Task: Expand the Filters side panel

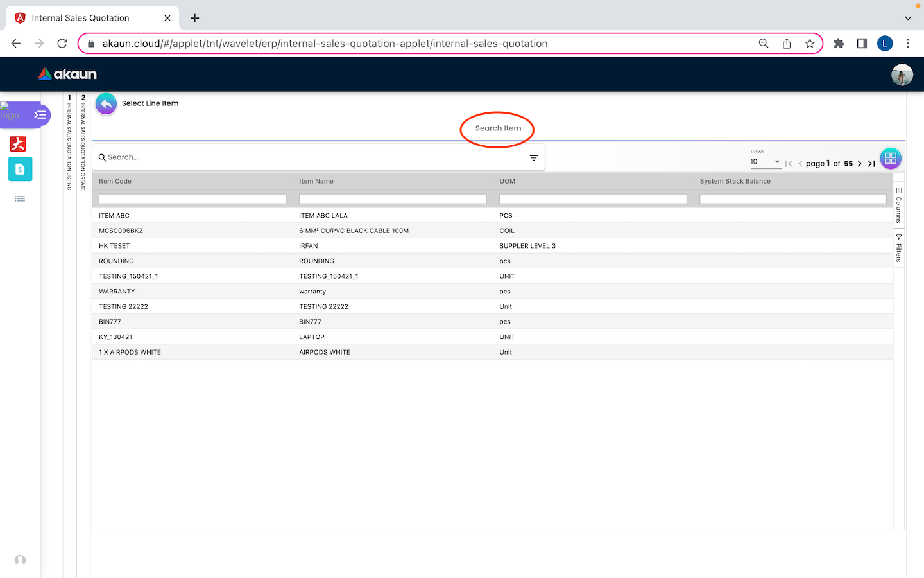Action: tap(898, 249)
